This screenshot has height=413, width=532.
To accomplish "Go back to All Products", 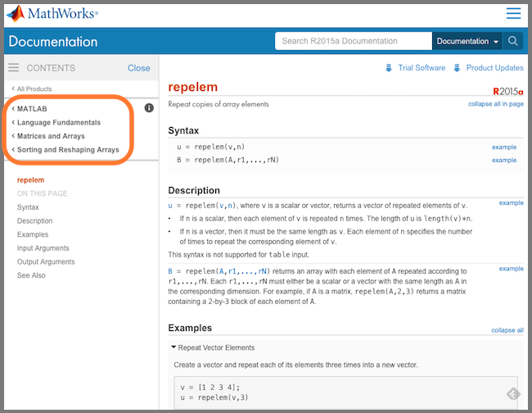I will click(x=33, y=88).
